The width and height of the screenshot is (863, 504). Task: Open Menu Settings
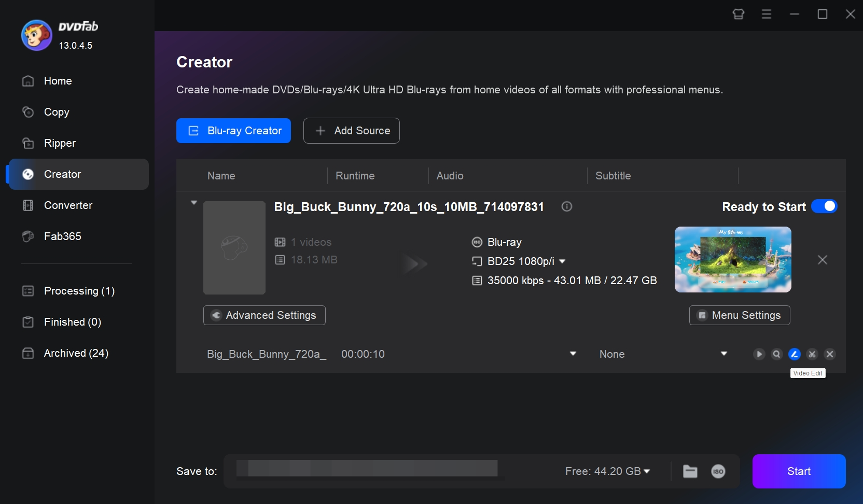pos(740,315)
